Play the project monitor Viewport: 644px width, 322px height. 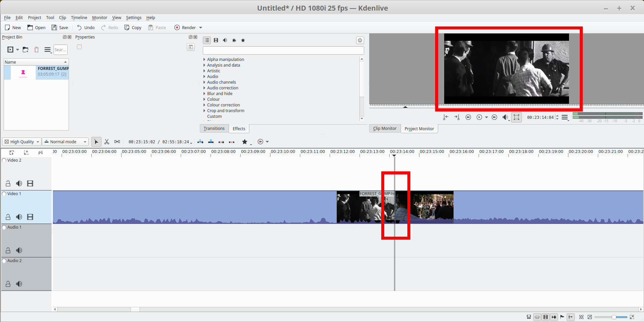click(479, 117)
